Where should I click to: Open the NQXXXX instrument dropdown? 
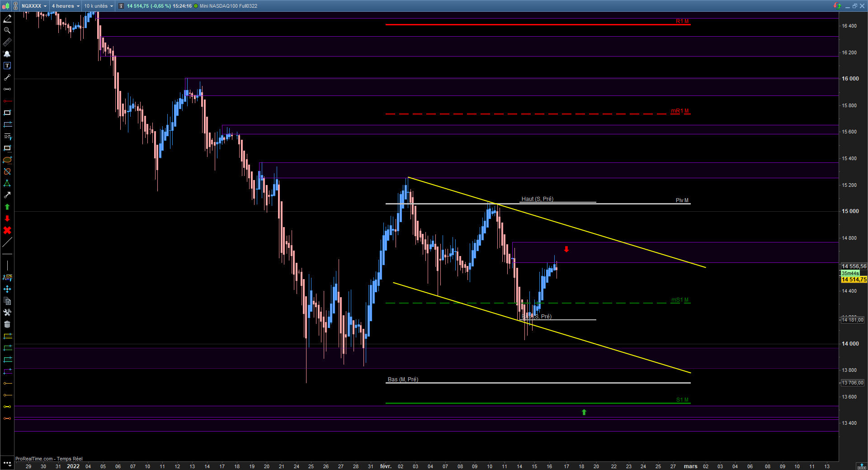click(x=34, y=6)
